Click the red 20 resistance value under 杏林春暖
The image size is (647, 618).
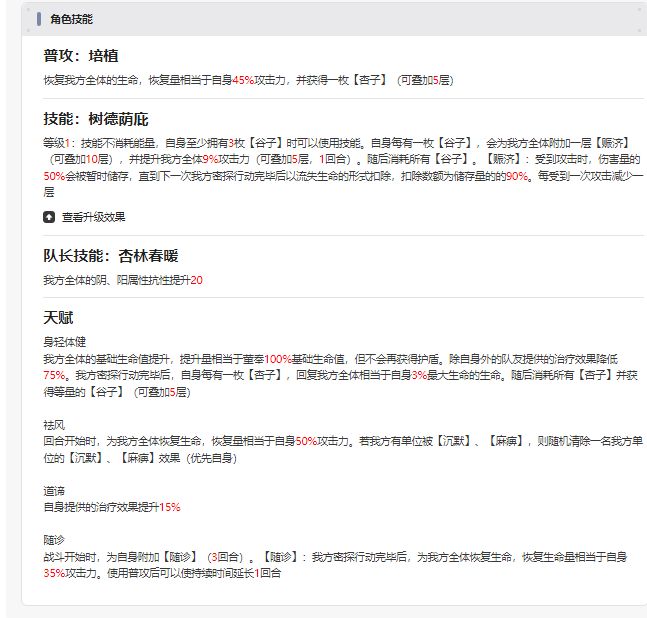[196, 280]
